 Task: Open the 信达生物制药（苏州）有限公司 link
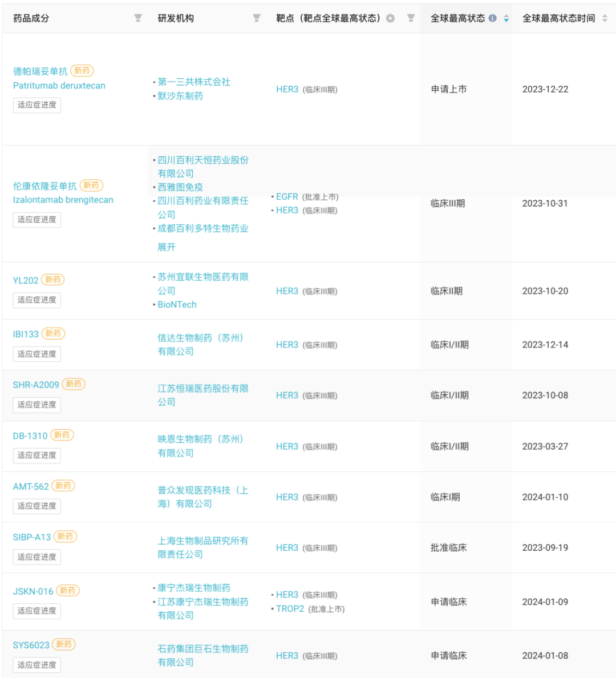click(x=201, y=345)
